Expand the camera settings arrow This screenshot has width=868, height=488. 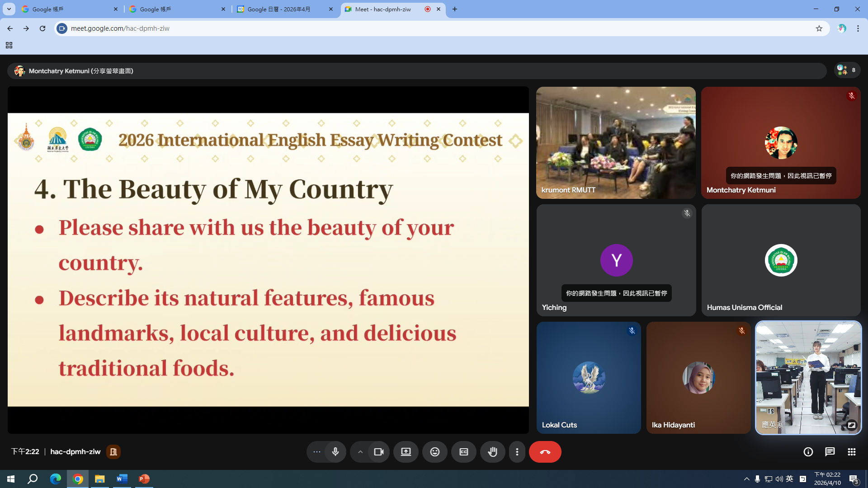[360, 452]
